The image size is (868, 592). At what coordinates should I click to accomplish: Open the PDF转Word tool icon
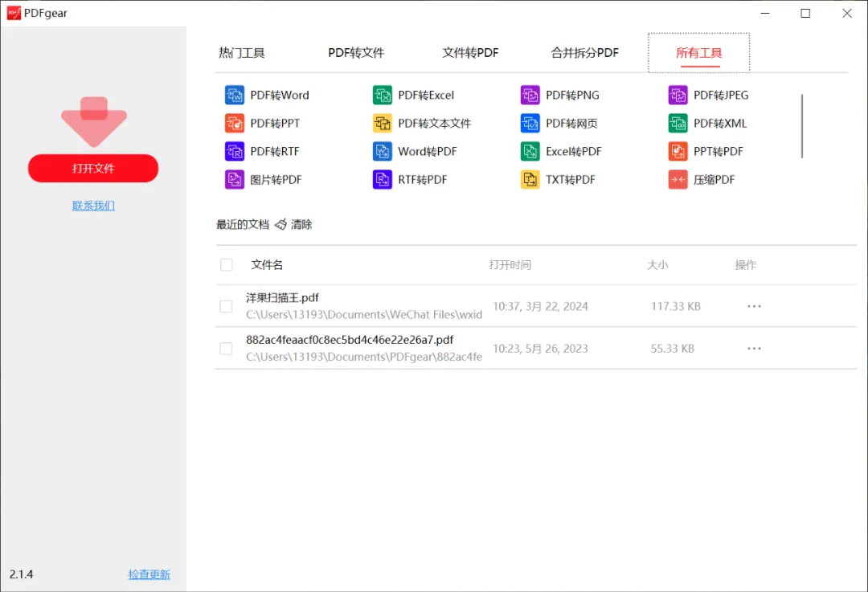234,95
